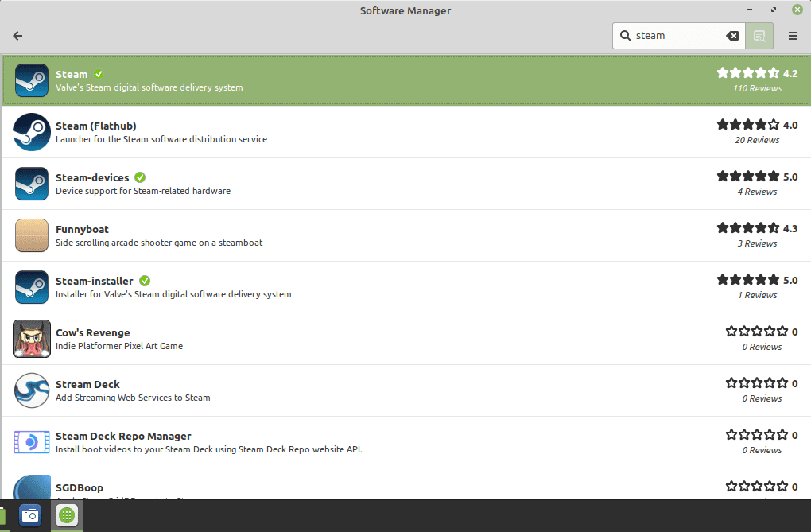Close the Software Manager window
The height and width of the screenshot is (532, 811).
(x=797, y=10)
